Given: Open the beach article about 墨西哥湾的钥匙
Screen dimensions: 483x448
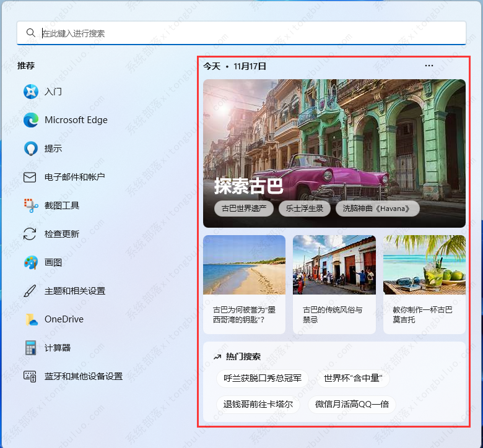Looking at the screenshot, I should pos(244,285).
